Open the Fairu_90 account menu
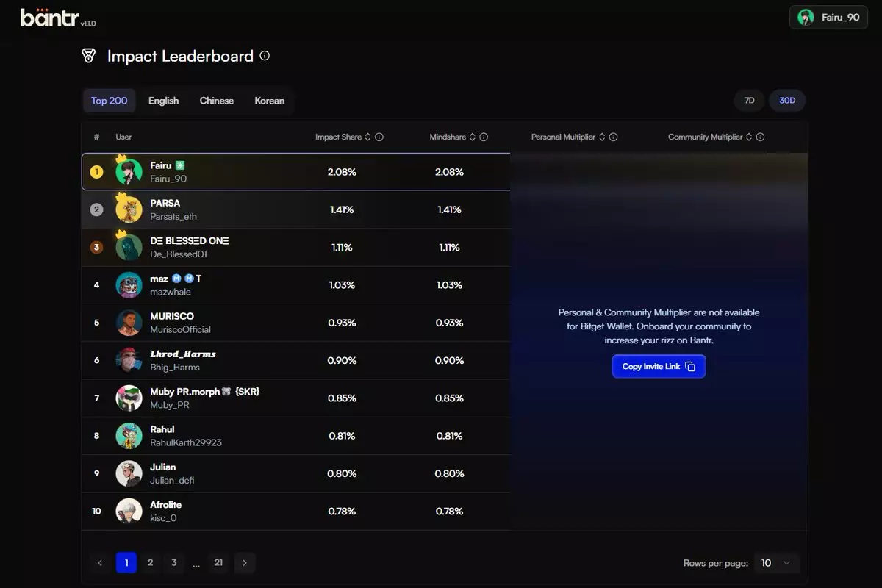This screenshot has width=882, height=588. click(x=828, y=18)
